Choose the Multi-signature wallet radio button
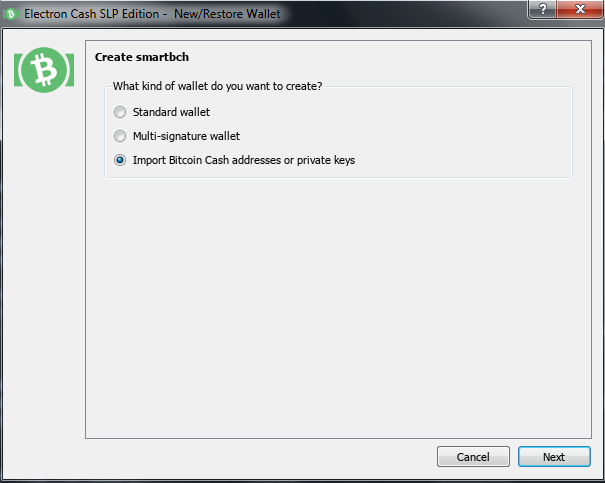Screen dimensions: 605x483 (x=120, y=136)
